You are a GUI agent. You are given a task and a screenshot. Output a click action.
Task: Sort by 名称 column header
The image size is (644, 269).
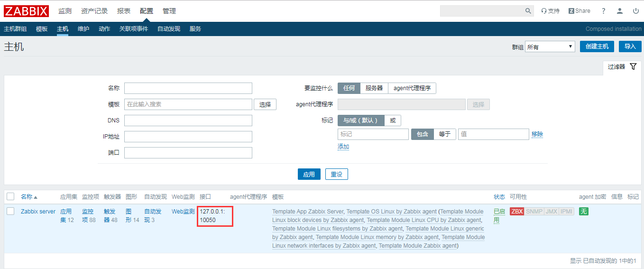[29, 197]
